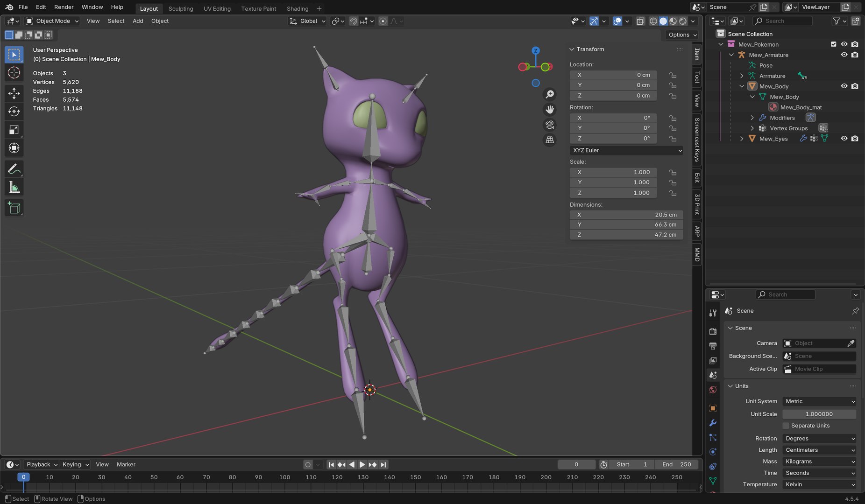Switch to the Shading workspace tab
This screenshot has height=504, width=865.
pos(298,8)
